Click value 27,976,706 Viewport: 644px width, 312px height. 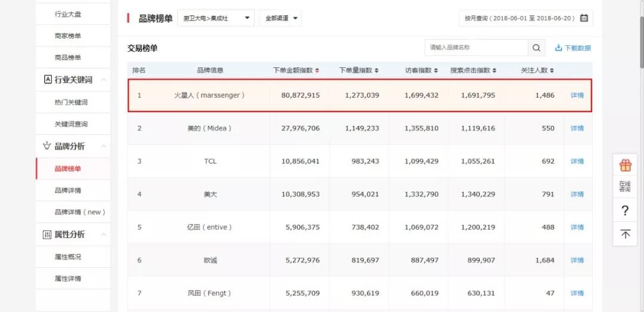click(300, 128)
